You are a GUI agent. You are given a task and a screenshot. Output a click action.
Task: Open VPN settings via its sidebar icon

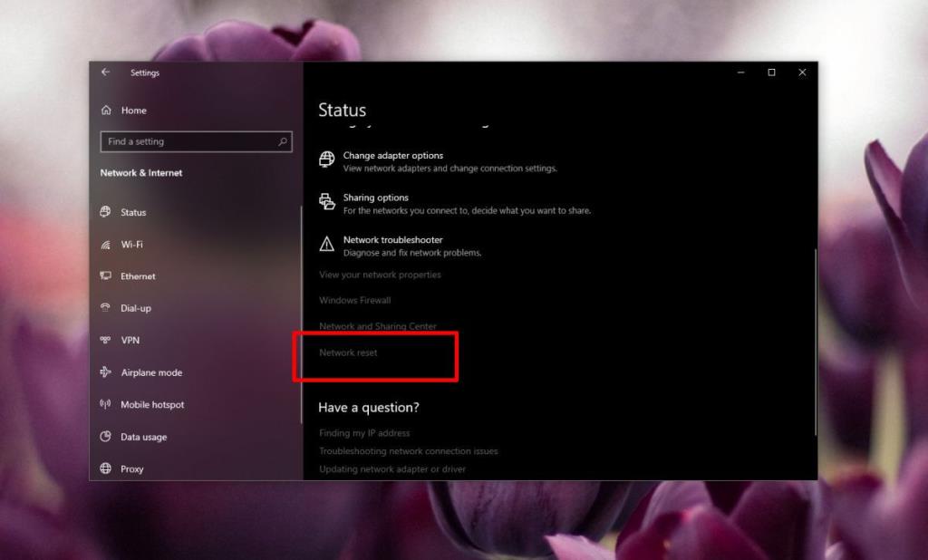[108, 340]
